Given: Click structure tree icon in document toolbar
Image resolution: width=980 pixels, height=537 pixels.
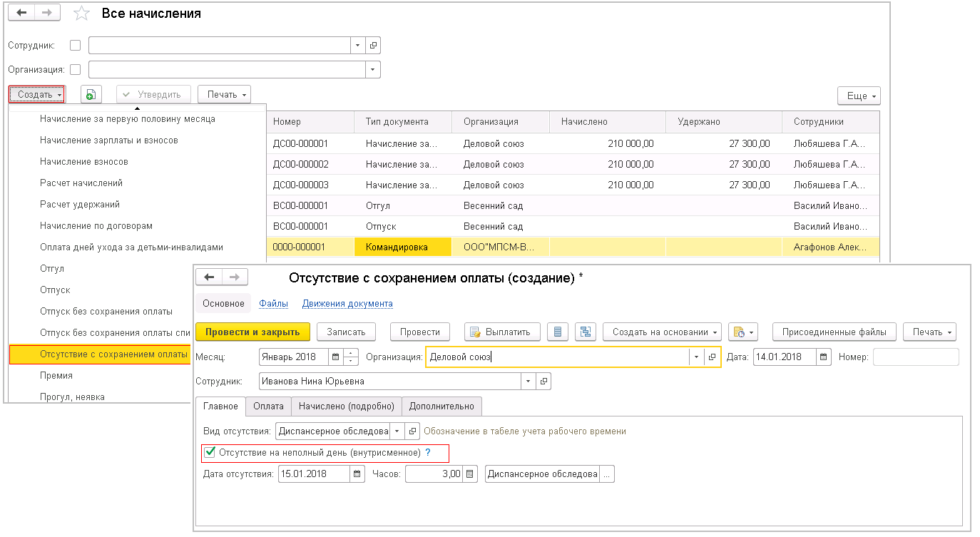Looking at the screenshot, I should (586, 332).
